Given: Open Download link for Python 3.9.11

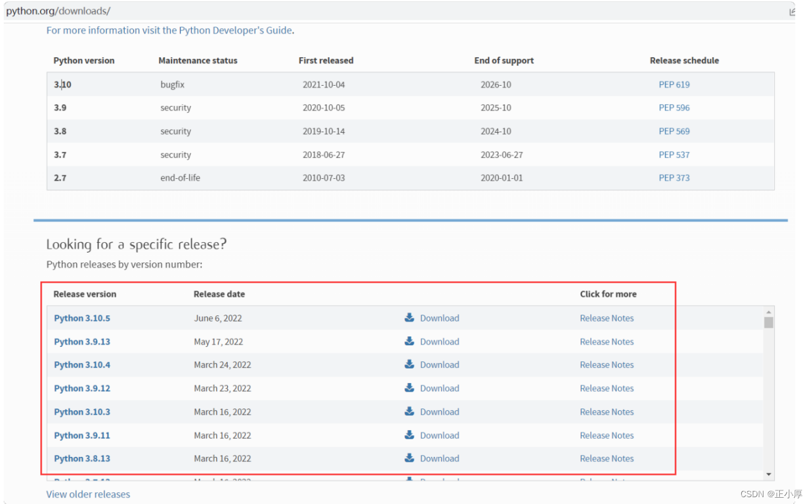Looking at the screenshot, I should click(x=439, y=436).
